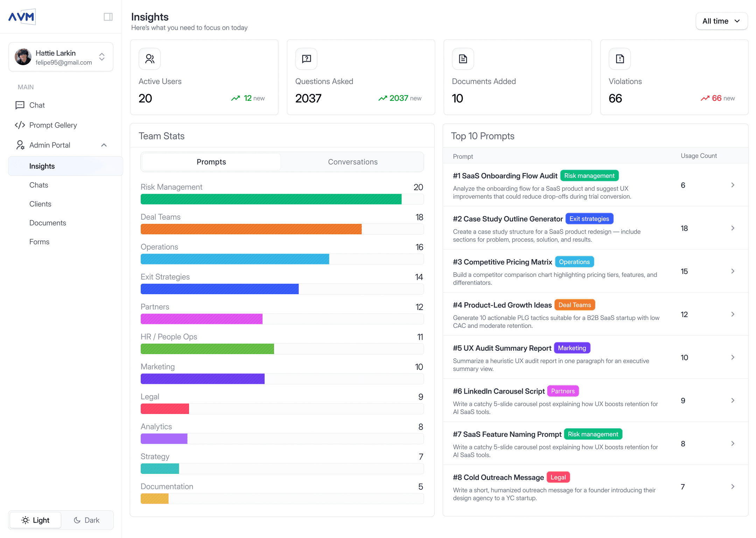Open the Documents sidebar link
Viewport: 756px width, 538px height.
coord(48,223)
